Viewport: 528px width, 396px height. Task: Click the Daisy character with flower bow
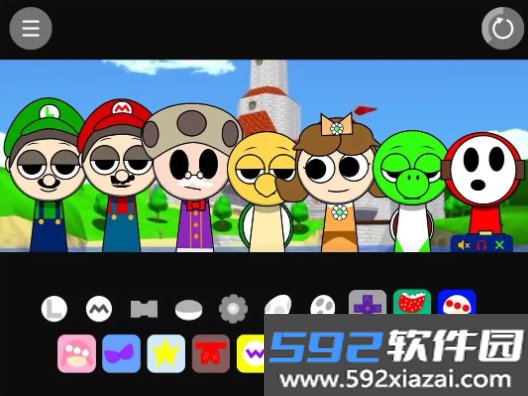coord(337,184)
